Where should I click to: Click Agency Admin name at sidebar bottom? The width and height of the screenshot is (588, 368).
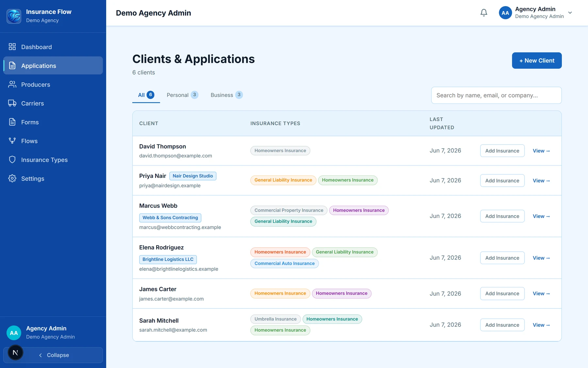click(x=46, y=328)
